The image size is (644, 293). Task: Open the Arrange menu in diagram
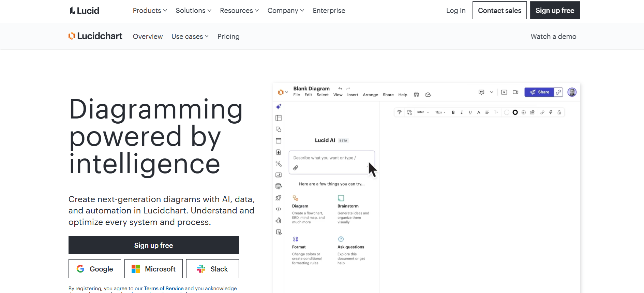point(370,95)
